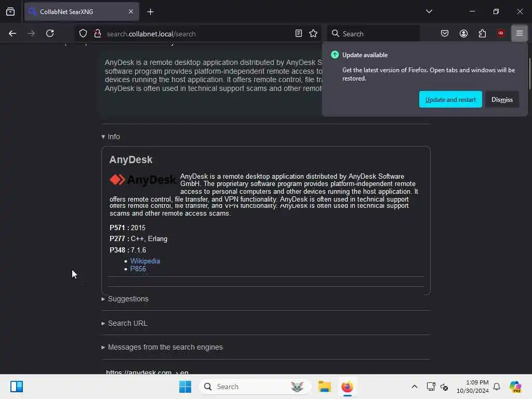532x399 pixels.
Task: Open the Firefox application menu
Action: [x=520, y=33]
